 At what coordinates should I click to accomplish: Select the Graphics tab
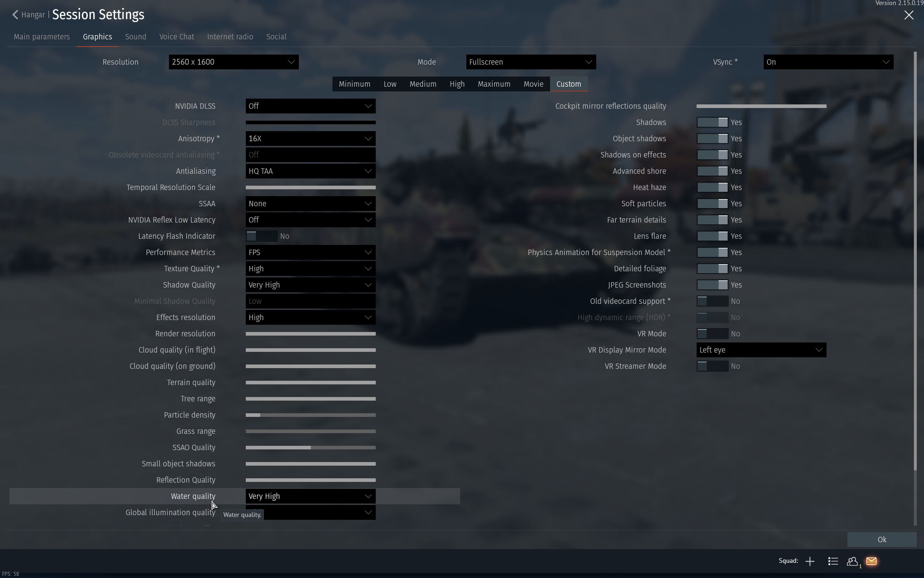tap(97, 37)
